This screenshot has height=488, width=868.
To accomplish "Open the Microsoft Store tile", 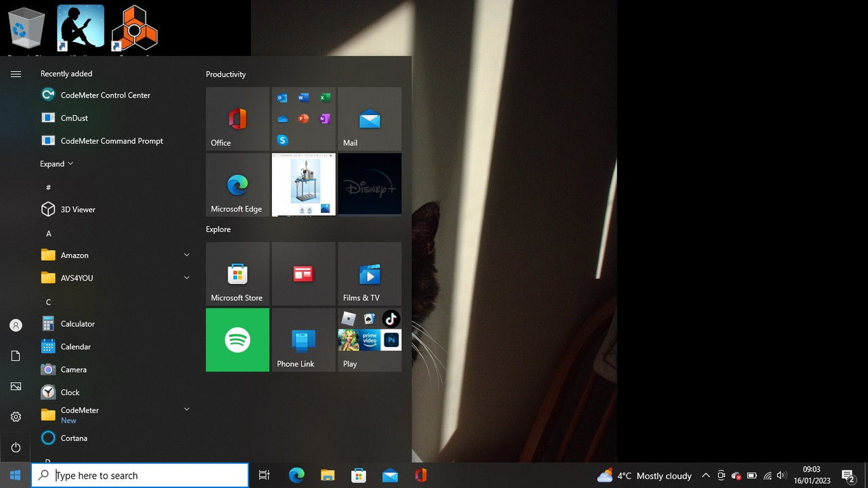I will pyautogui.click(x=237, y=274).
